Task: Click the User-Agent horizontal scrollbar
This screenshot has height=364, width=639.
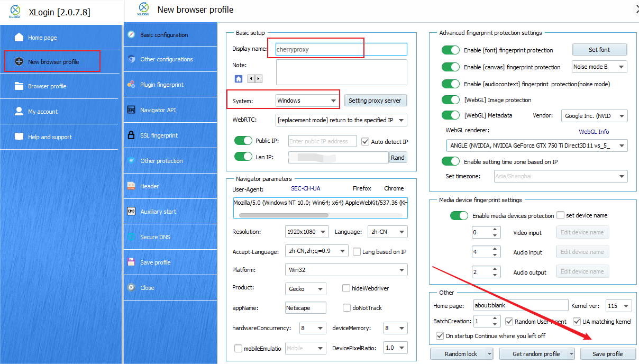Action: (284, 215)
